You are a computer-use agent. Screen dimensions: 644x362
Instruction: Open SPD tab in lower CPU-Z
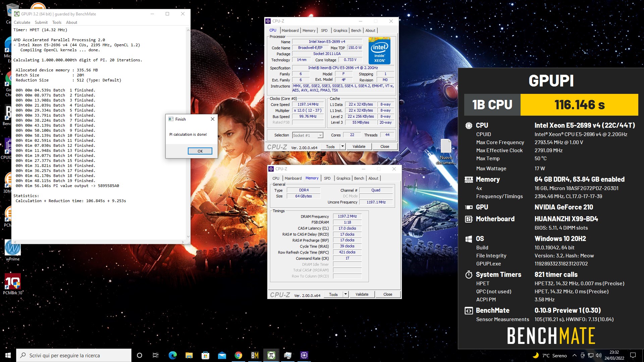click(327, 178)
